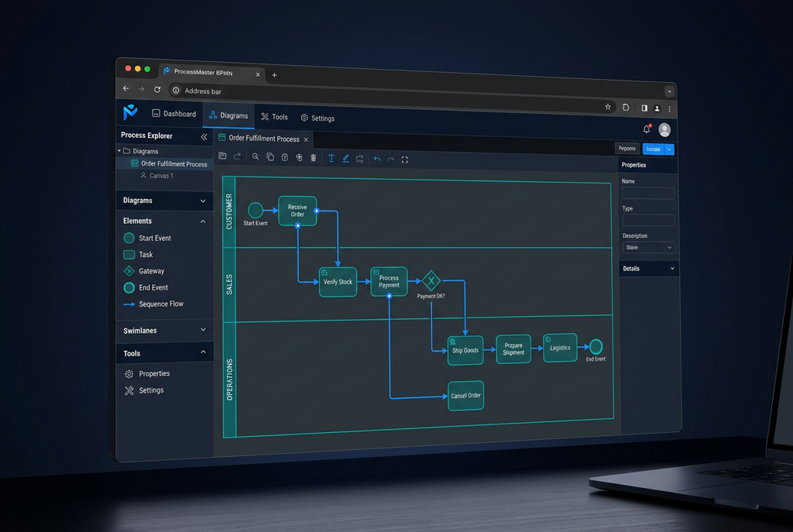This screenshot has height=532, width=793.
Task: Select the Start Event circle on canvas
Action: coord(256,210)
